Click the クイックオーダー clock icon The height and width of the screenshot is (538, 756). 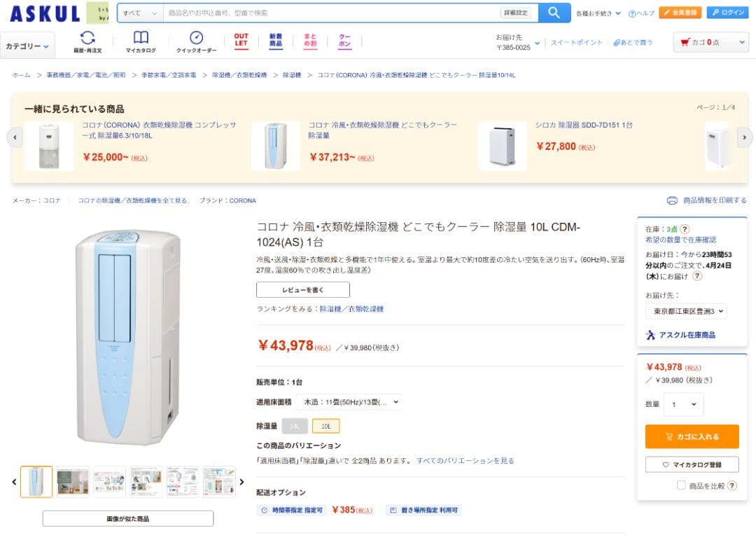(197, 36)
